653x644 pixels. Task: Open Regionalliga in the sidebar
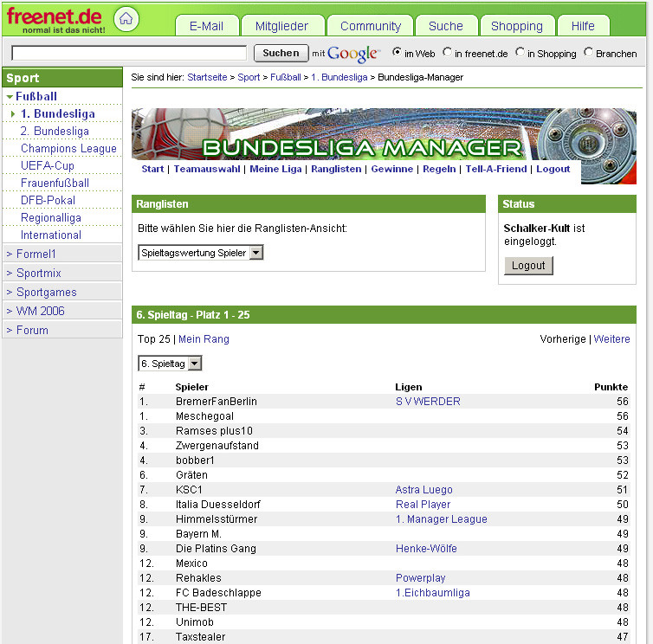click(x=51, y=217)
